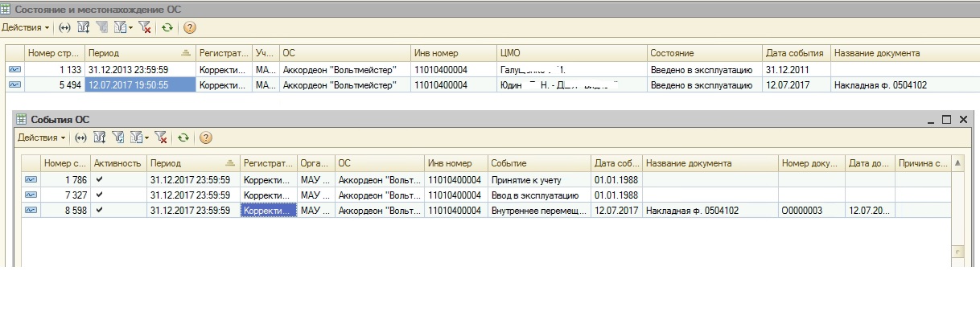Click Состояние column header in top table
The height and width of the screenshot is (316, 980).
point(705,53)
